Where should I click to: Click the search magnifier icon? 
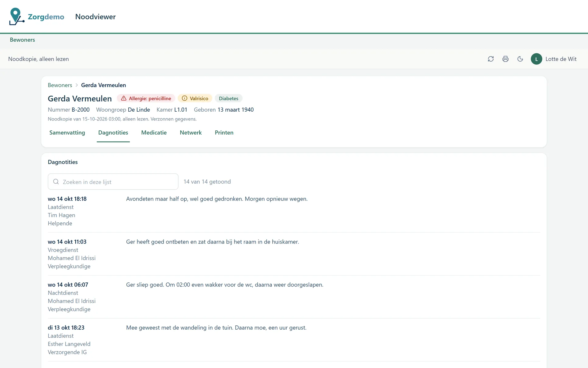point(56,182)
